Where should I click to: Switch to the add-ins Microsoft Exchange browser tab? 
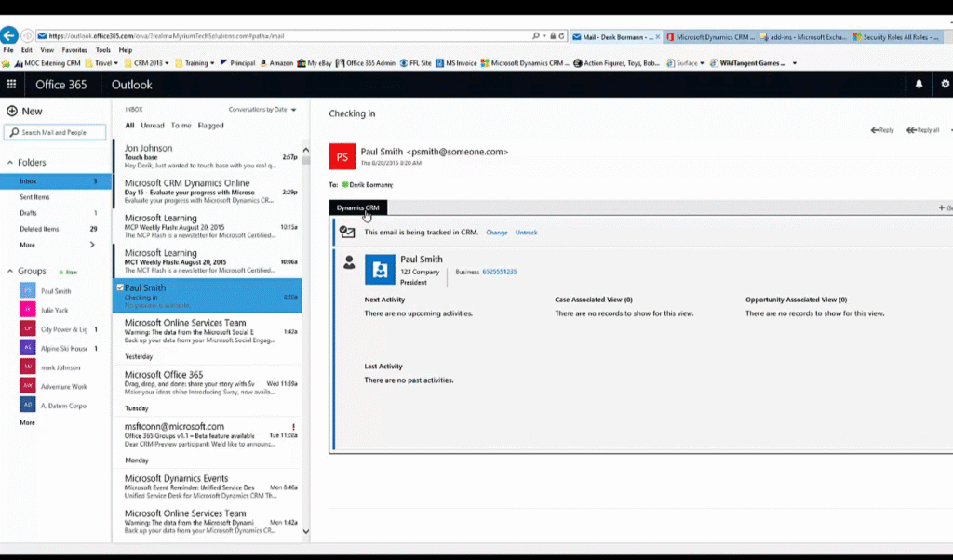pos(803,37)
